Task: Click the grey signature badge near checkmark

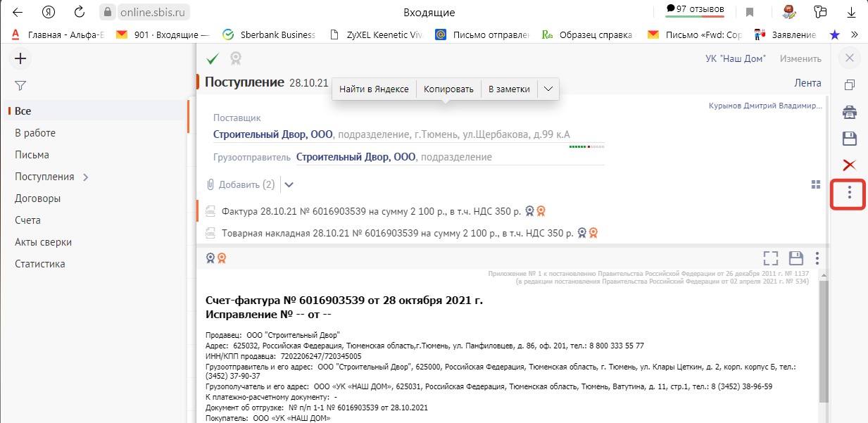Action: click(236, 58)
